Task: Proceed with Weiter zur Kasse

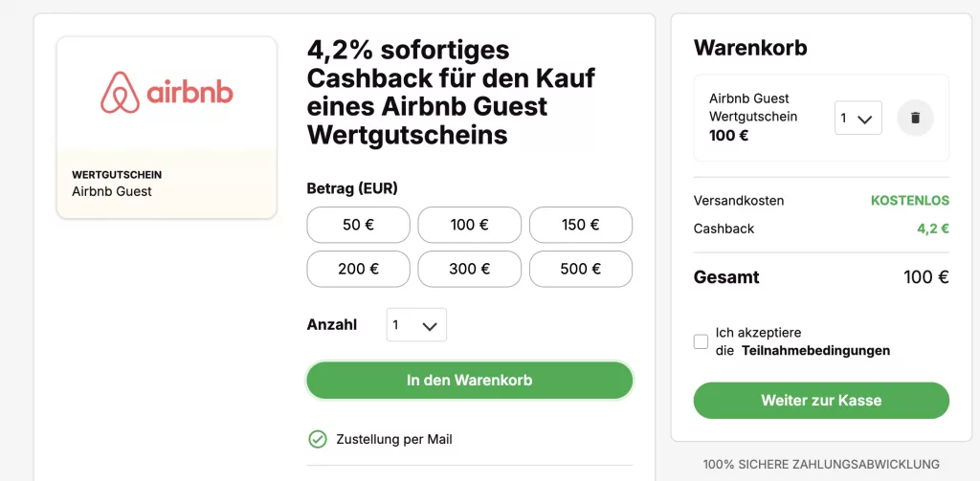Action: pyautogui.click(x=821, y=401)
